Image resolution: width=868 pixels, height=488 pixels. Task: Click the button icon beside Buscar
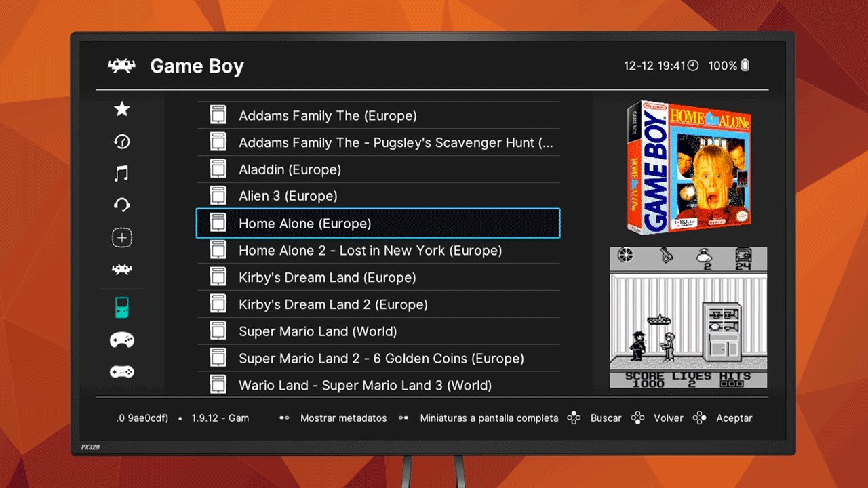[574, 418]
